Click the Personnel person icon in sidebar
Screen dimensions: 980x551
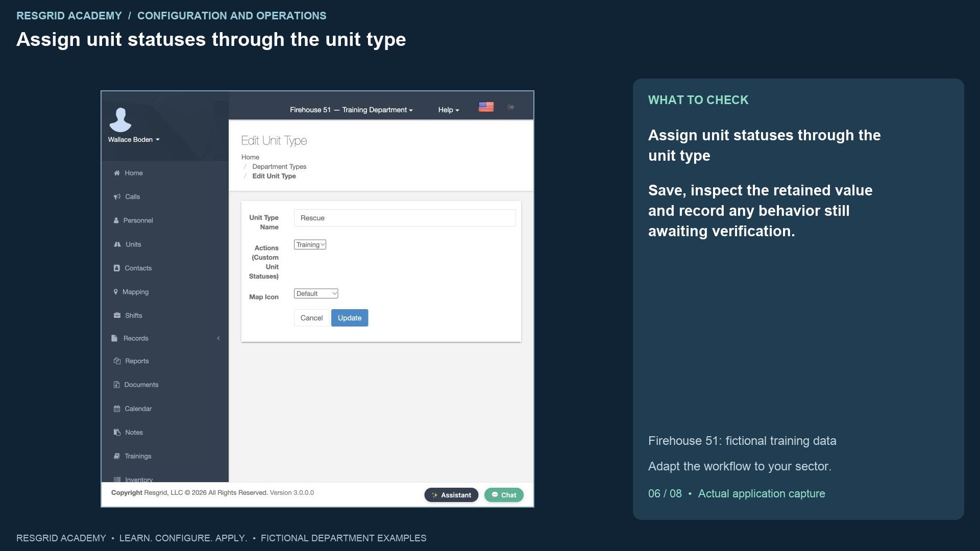click(x=116, y=220)
